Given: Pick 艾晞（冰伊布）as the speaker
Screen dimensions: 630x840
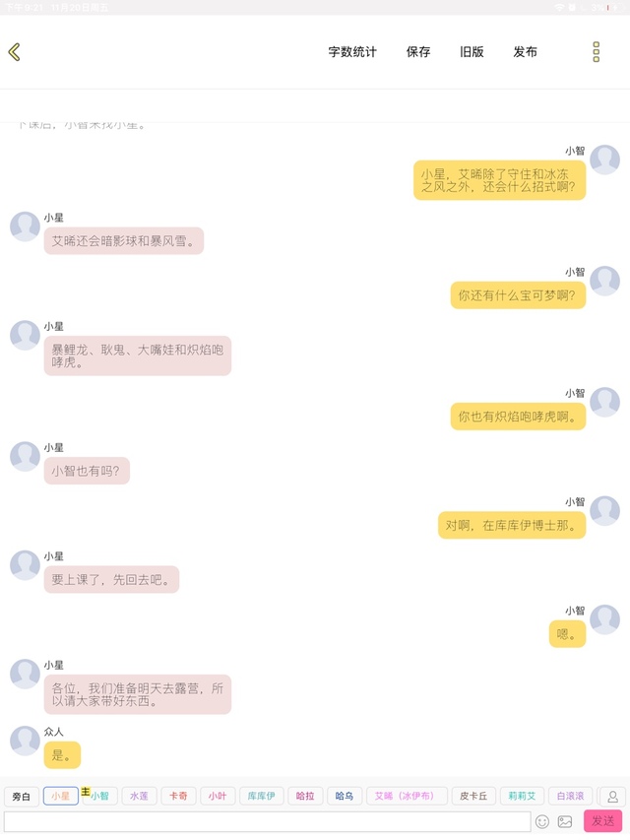Looking at the screenshot, I should pyautogui.click(x=407, y=796).
